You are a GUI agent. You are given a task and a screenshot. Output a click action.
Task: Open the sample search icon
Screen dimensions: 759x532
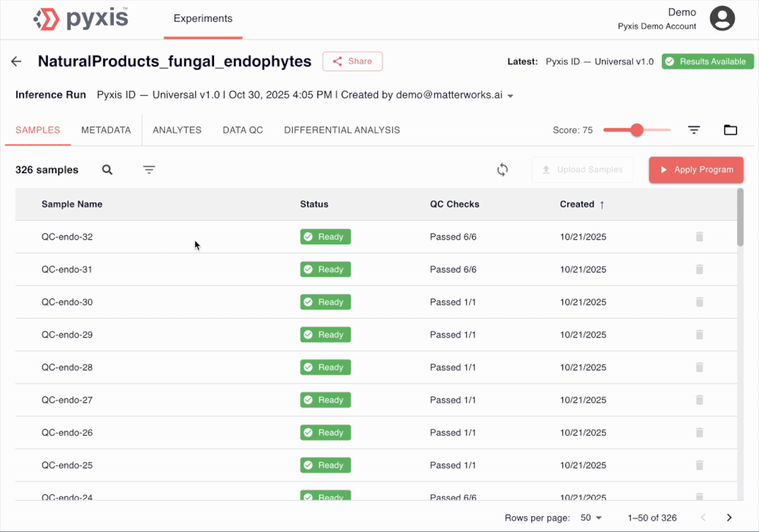(x=107, y=169)
